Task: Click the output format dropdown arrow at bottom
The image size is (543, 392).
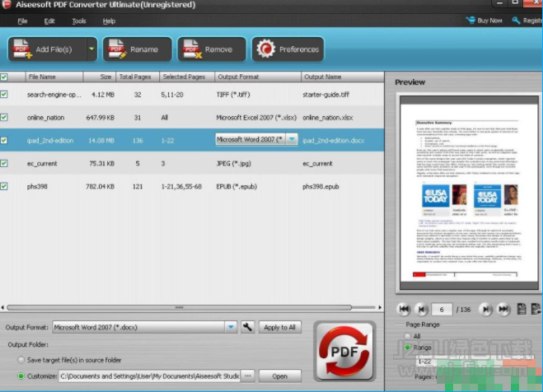Action: (x=231, y=327)
